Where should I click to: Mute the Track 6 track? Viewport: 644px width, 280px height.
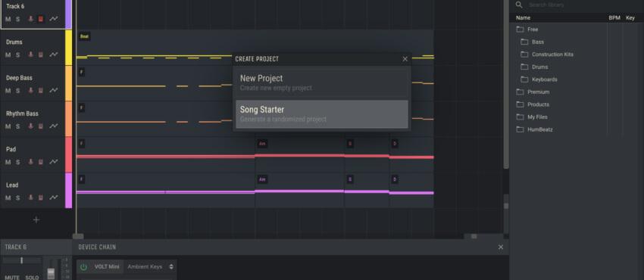point(8,19)
